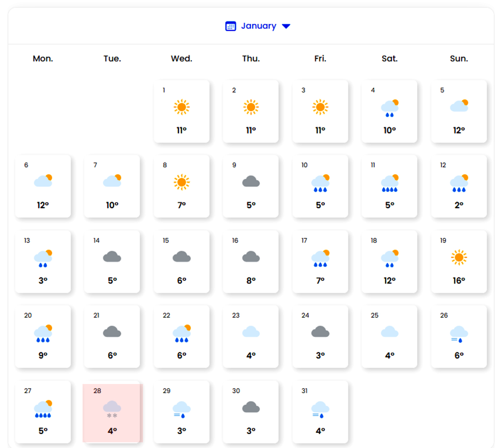498x448 pixels.
Task: Click the gray cloud icon on January 9
Action: [251, 182]
